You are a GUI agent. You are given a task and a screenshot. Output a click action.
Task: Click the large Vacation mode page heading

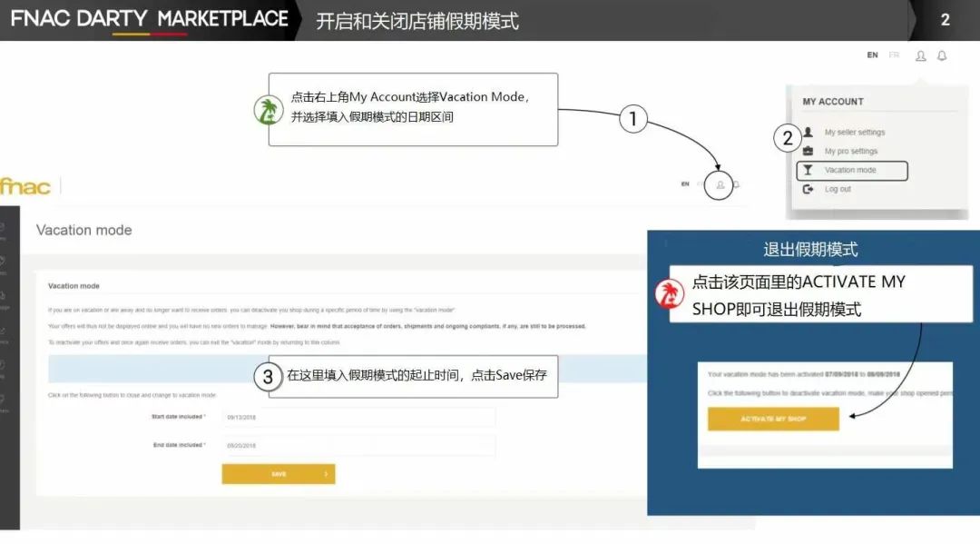point(83,230)
